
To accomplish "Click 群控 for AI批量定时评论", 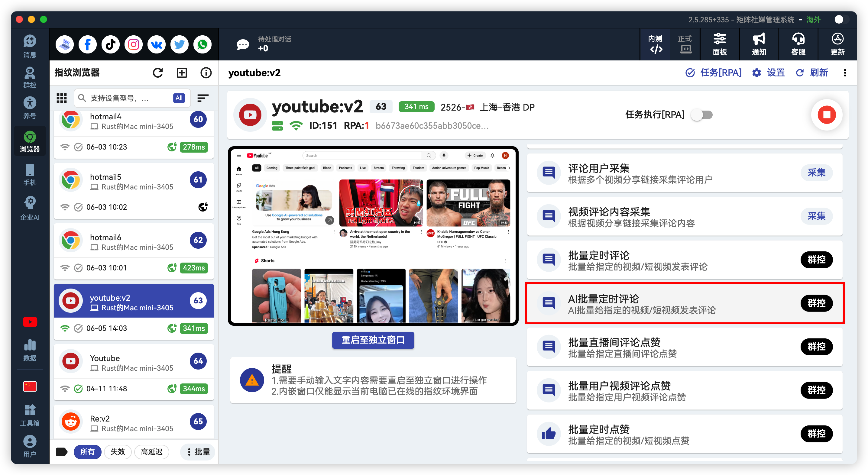I will pyautogui.click(x=816, y=303).
